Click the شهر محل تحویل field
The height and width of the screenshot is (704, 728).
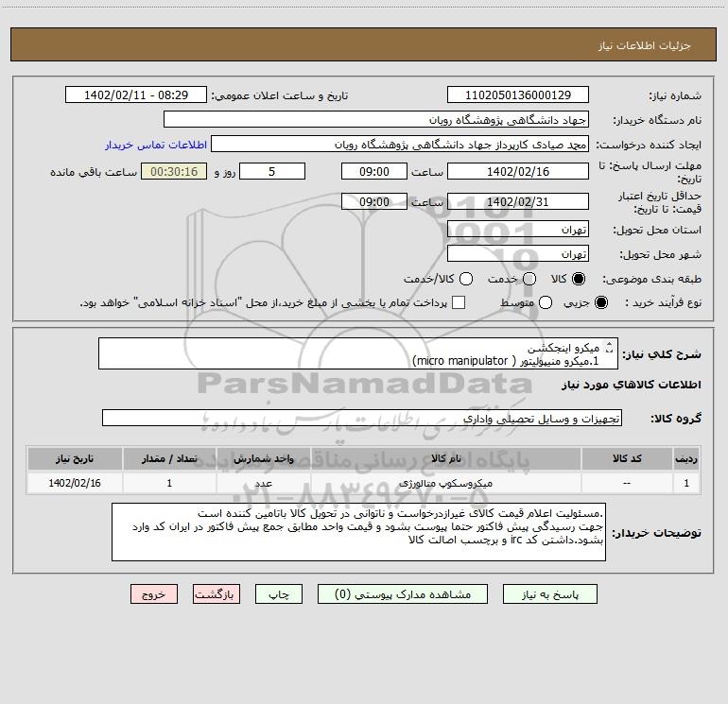(518, 254)
